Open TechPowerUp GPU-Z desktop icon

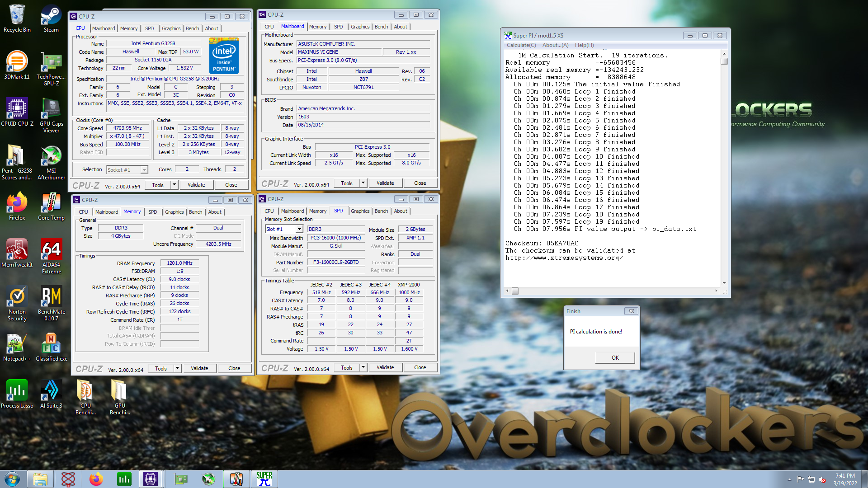coord(51,69)
